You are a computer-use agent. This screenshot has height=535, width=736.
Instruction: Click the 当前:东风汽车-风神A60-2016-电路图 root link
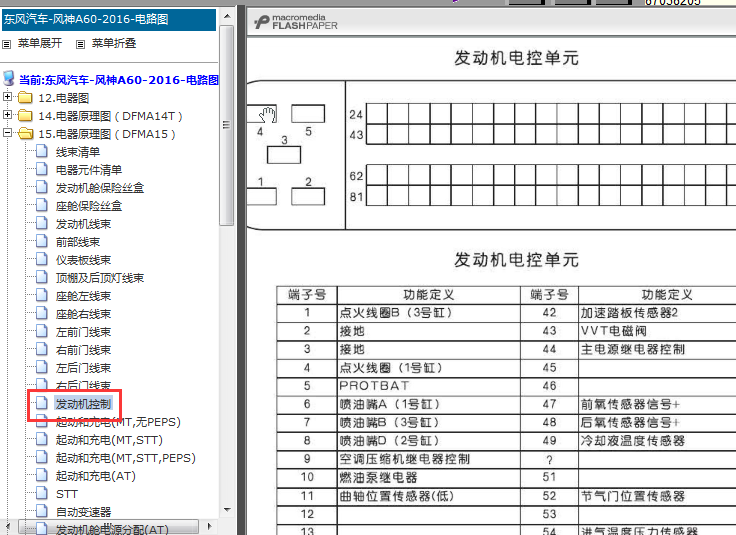point(119,80)
